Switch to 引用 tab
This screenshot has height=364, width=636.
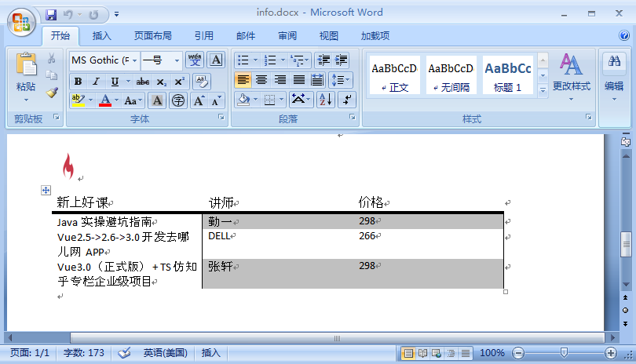pyautogui.click(x=203, y=36)
